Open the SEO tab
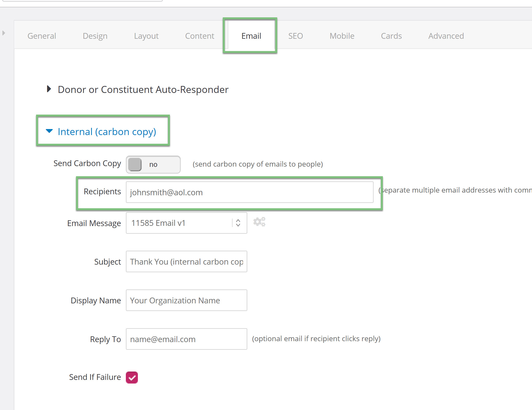Viewport: 532px width, 410px height. click(295, 36)
